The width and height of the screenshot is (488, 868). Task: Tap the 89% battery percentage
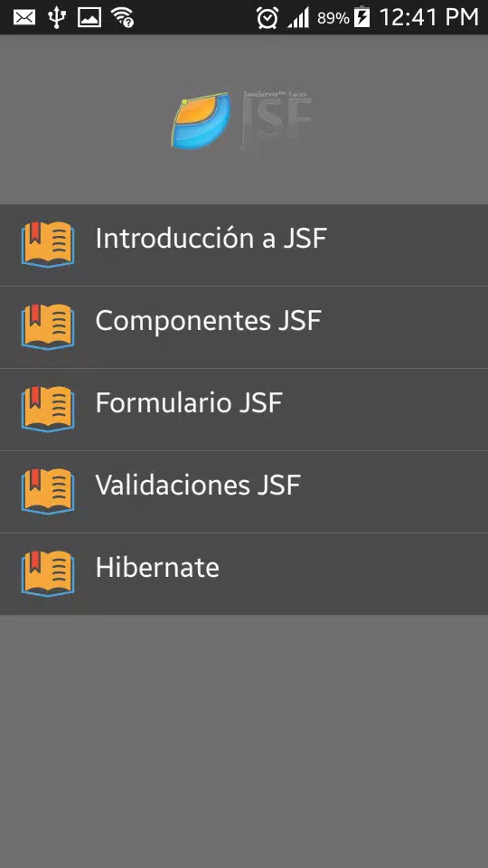(333, 18)
